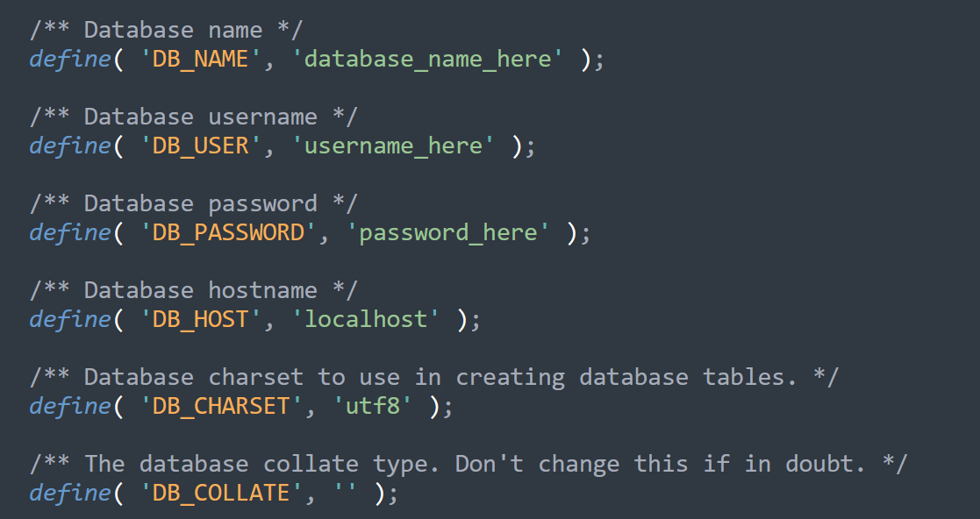Click the 'Database password' comment line

pyautogui.click(x=193, y=203)
